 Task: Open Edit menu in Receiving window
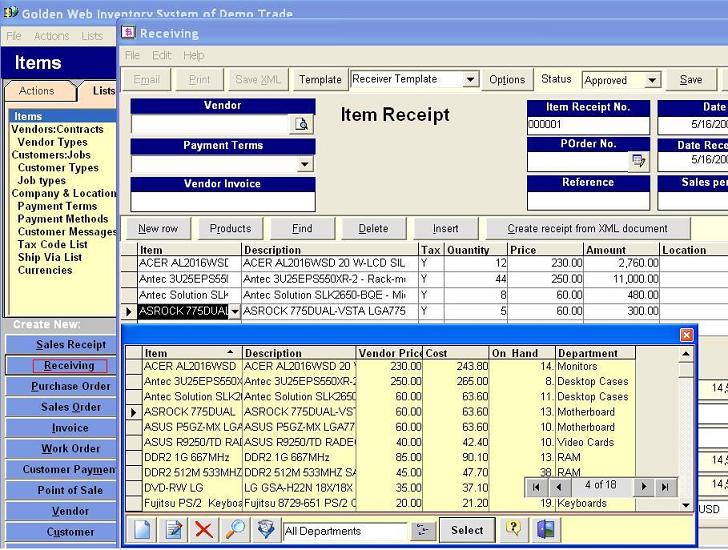coord(162,55)
